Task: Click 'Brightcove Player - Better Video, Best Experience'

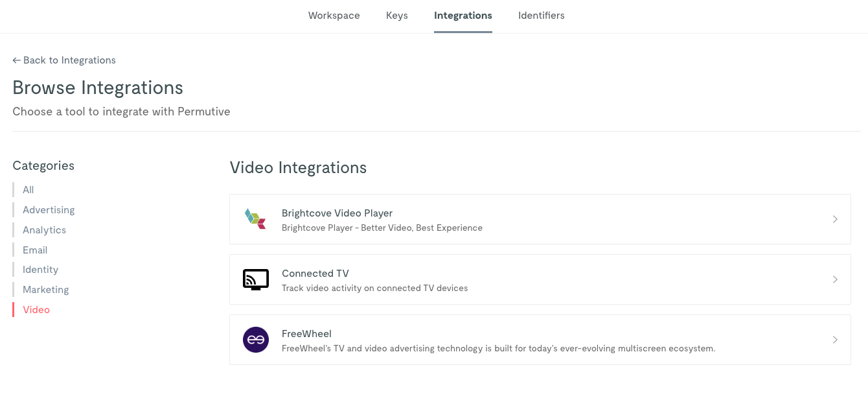Action: [382, 228]
